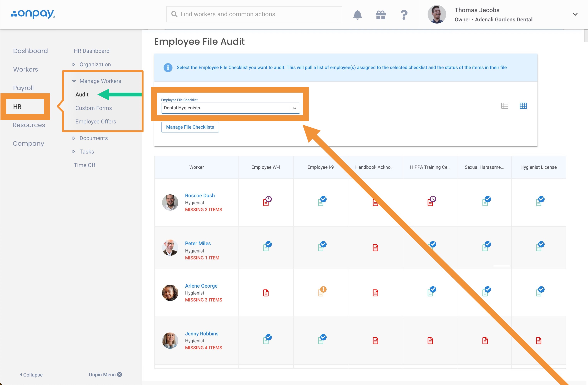
Task: Click Jenny Robbins' missing Hygienist License icon
Action: coord(538,341)
